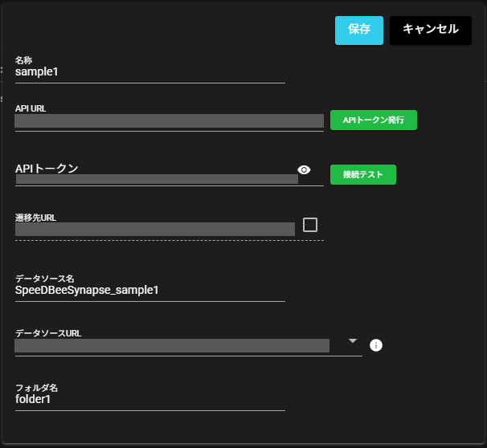
Task: Focus the フォルダ名 field containing folder1
Action: point(149,399)
